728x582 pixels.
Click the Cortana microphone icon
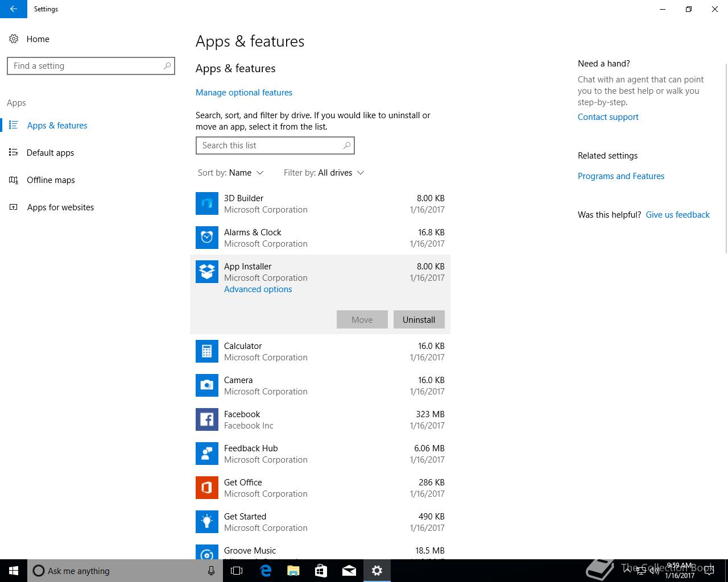point(211,571)
